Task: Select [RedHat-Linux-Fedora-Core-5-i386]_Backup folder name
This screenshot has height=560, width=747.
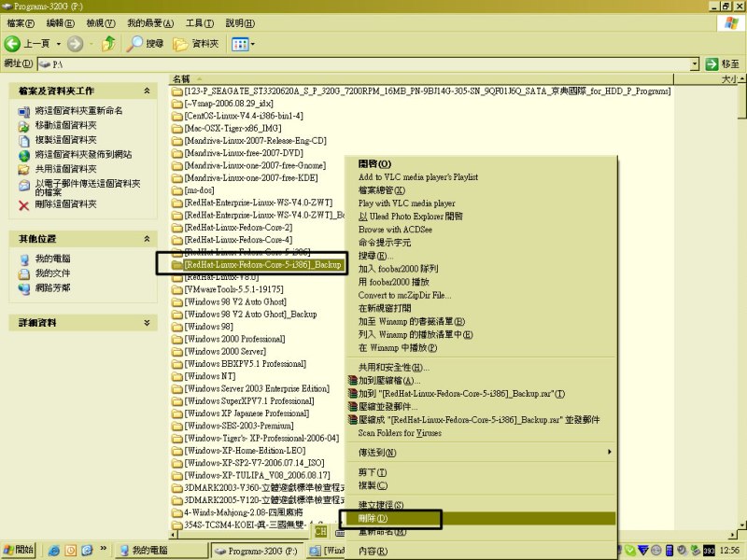Action: (x=263, y=265)
